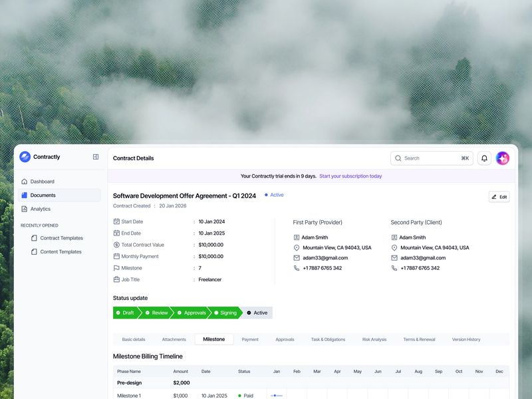532x399 pixels.
Task: Click the Freelancer job title value
Action: 210,279
